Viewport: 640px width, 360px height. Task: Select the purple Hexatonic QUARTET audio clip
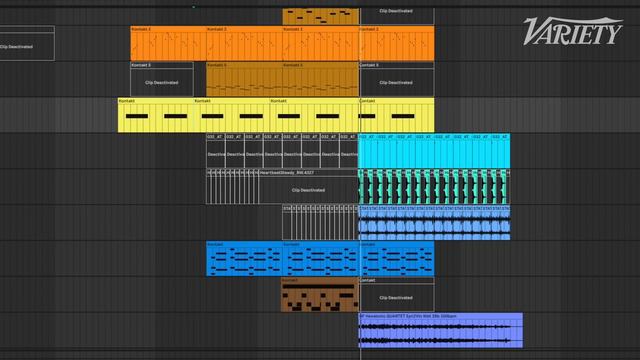pos(441,330)
